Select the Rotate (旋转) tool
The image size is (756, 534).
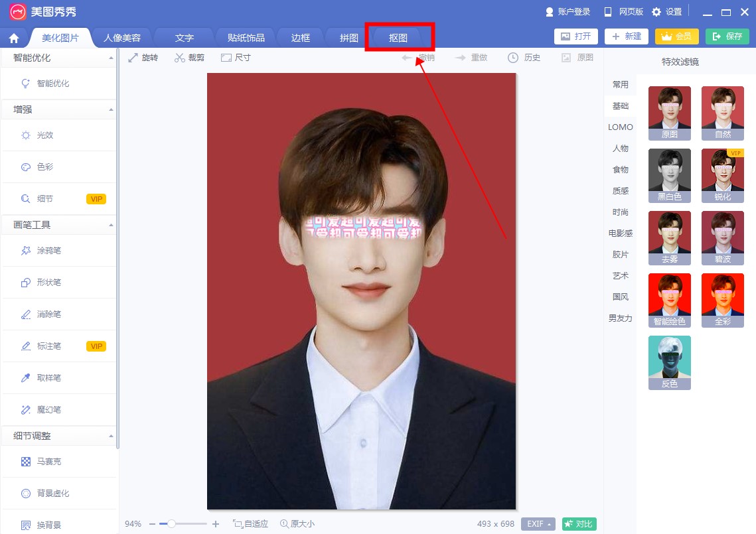pos(143,58)
